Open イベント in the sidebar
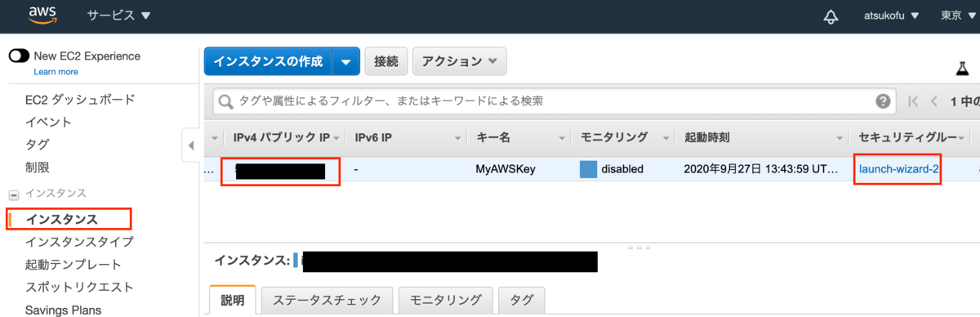Screen dimensions: 980x317 pyautogui.click(x=48, y=123)
